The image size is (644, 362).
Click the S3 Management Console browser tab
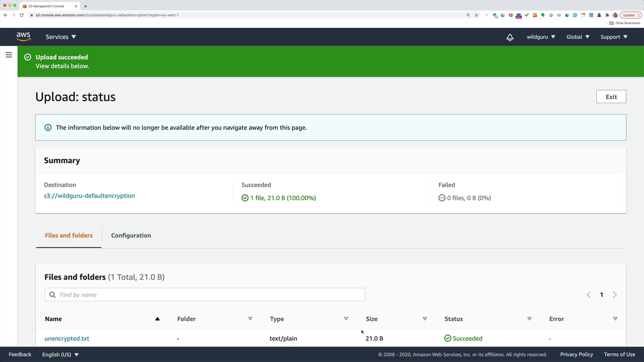click(x=49, y=6)
